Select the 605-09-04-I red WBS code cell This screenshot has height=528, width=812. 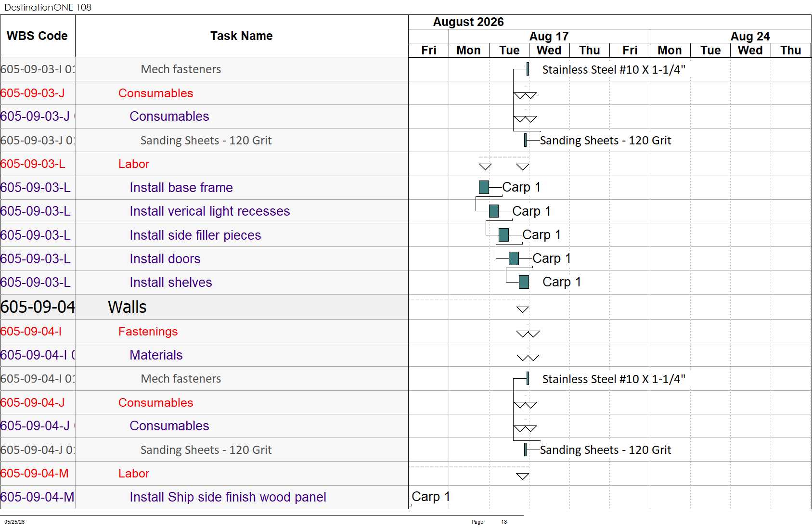click(x=38, y=332)
